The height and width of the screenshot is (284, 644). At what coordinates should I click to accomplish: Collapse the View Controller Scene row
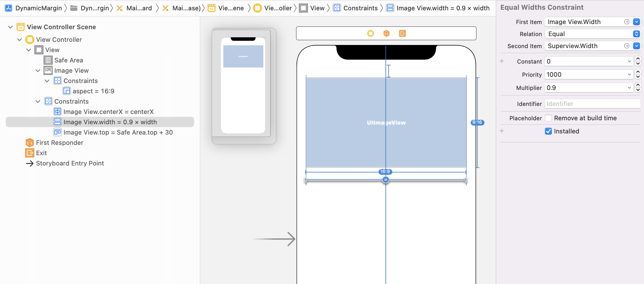[10, 27]
